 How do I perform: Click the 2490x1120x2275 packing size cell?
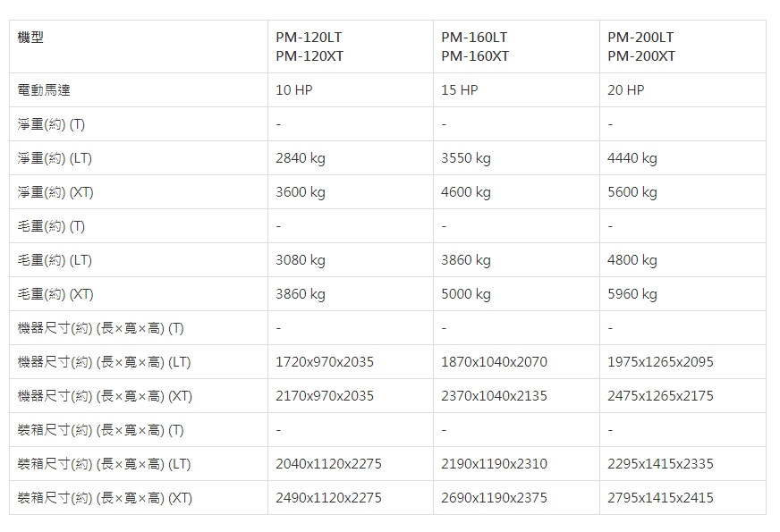tap(328, 498)
